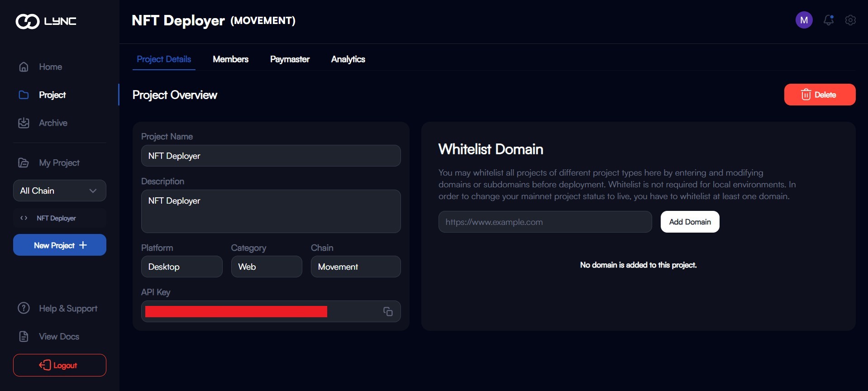Select Archive in the sidebar
Image resolution: width=868 pixels, height=391 pixels.
point(53,123)
